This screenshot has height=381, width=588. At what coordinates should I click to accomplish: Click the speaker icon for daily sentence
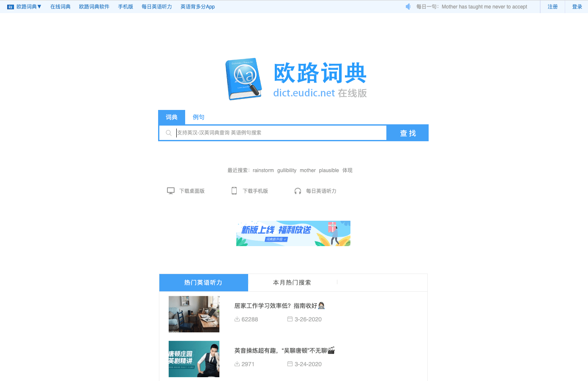pos(408,7)
